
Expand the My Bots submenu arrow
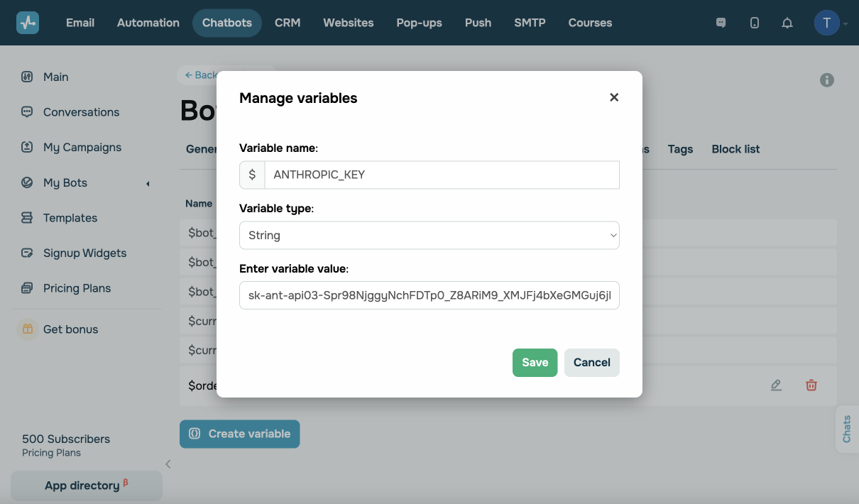[x=148, y=184]
